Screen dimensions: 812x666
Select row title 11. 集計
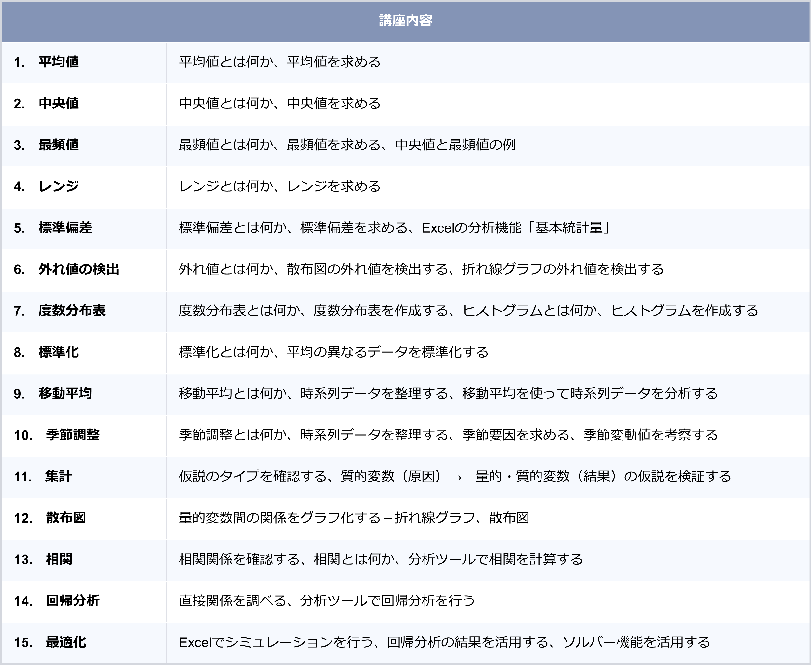click(x=43, y=476)
